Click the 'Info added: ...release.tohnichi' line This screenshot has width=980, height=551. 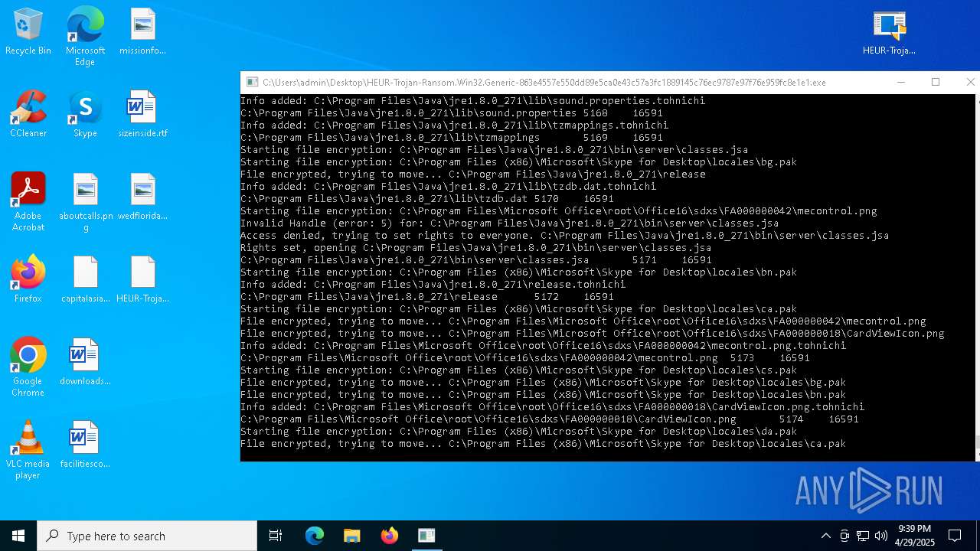pyautogui.click(x=433, y=284)
